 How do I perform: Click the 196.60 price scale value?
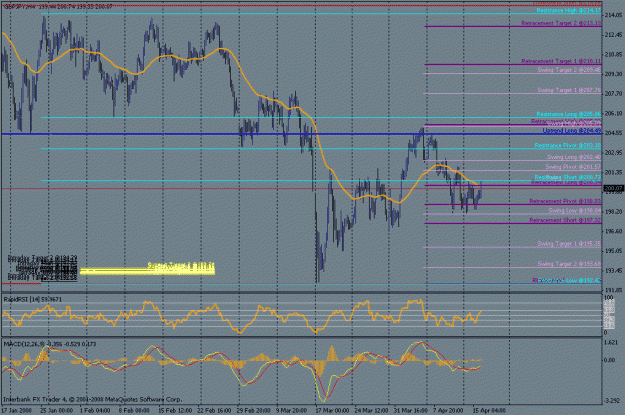point(613,231)
